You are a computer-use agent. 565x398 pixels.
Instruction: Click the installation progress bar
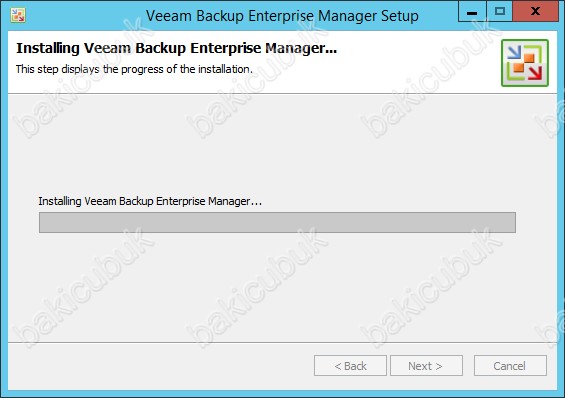pyautogui.click(x=277, y=222)
